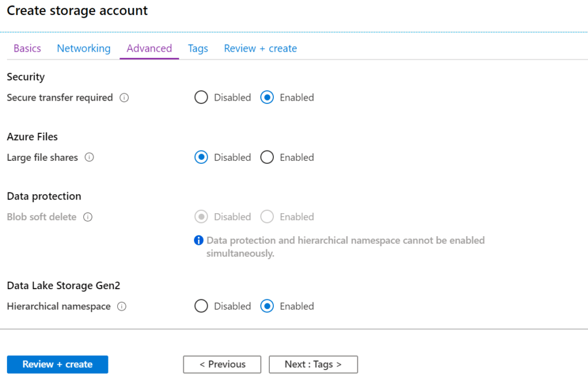Go back with the Previous button
Image resolution: width=588 pixels, height=381 pixels.
point(222,364)
